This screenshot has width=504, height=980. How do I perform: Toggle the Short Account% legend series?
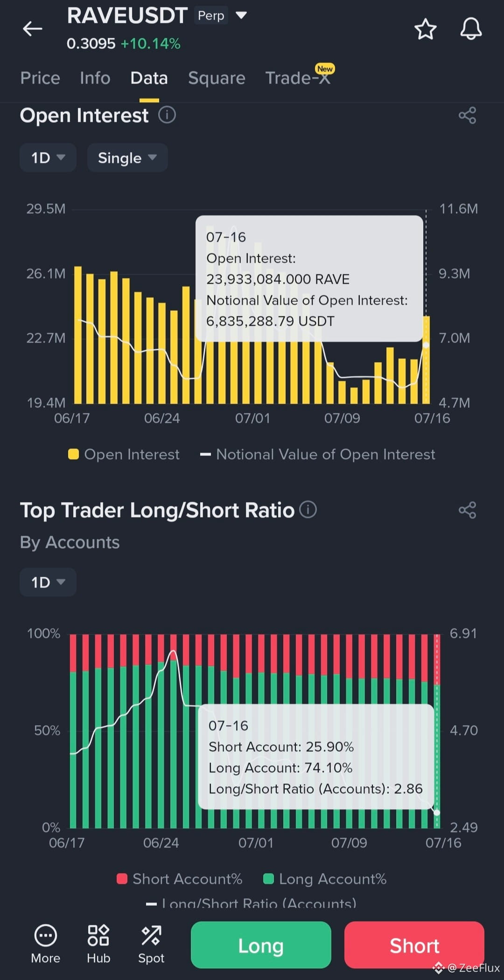(x=180, y=879)
